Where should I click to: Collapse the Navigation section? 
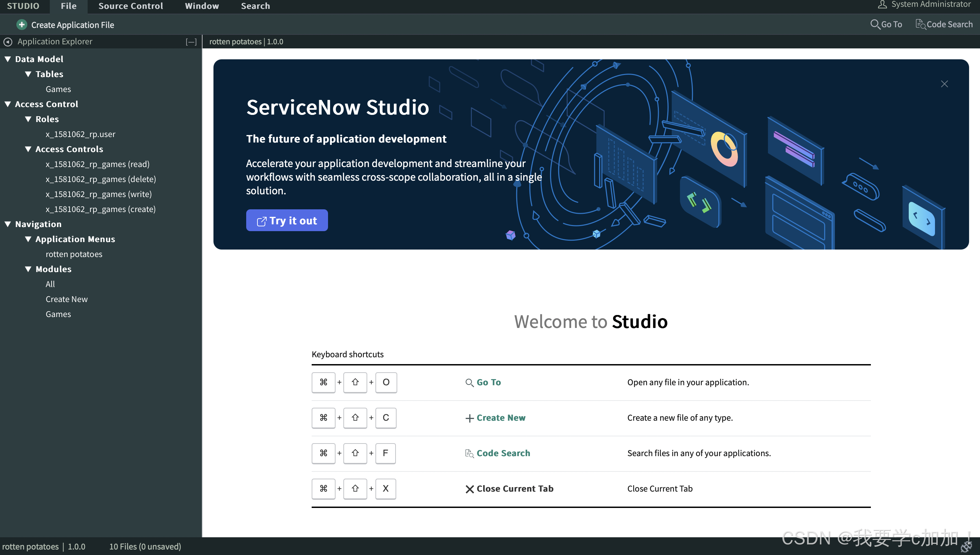tap(8, 224)
